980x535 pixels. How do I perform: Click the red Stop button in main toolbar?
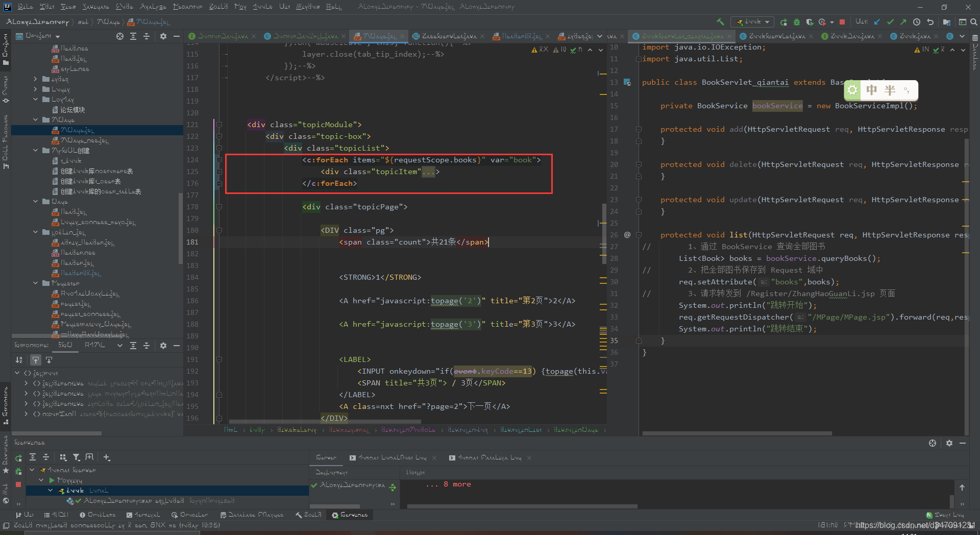842,22
